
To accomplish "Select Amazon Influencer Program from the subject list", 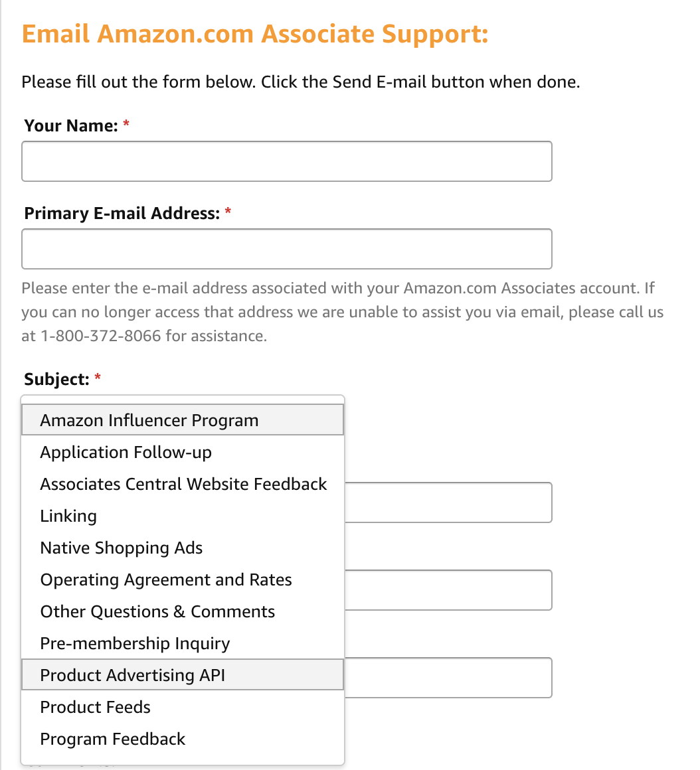I will [149, 420].
